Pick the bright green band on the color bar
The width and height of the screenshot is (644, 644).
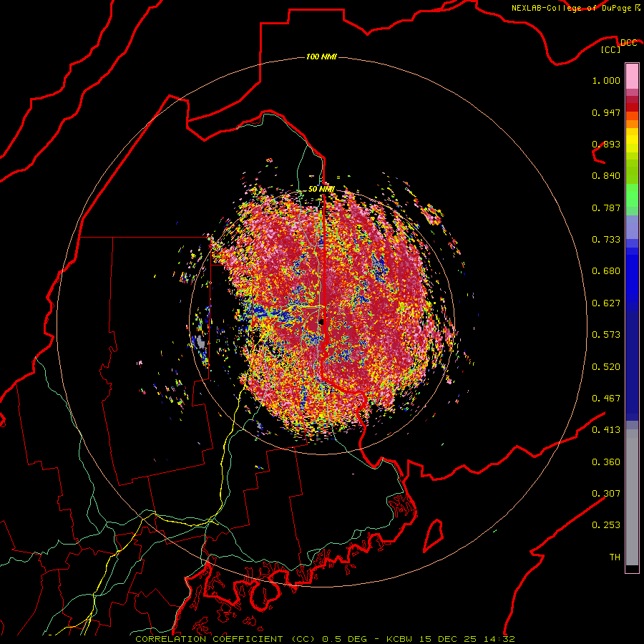[632, 195]
